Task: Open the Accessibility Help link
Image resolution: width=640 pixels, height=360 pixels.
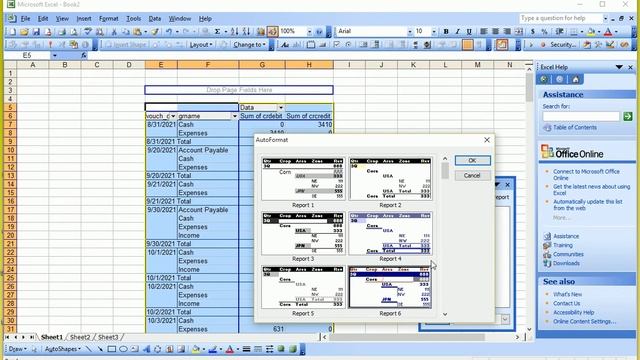Action: point(573,312)
